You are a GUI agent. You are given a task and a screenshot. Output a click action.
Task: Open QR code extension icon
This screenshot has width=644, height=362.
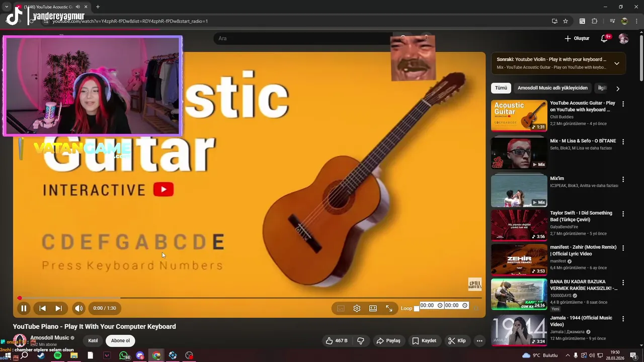coord(582,21)
